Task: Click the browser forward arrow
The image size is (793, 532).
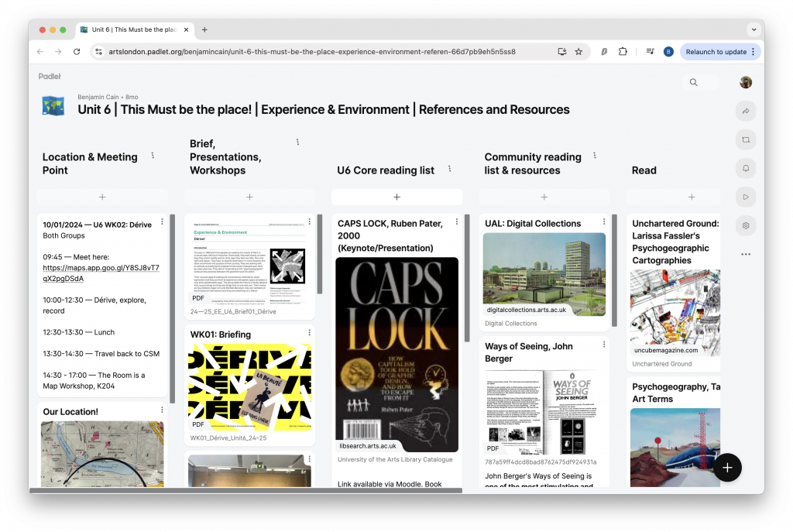Action: [58, 52]
